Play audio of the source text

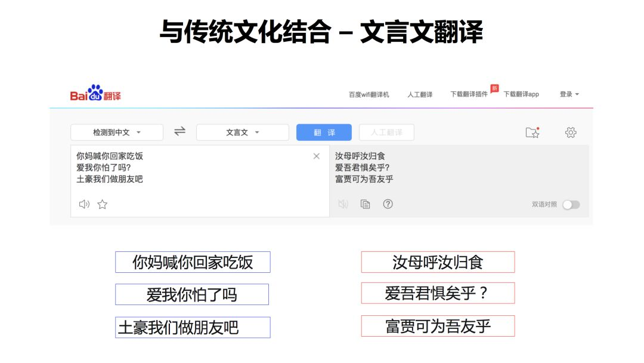tap(84, 204)
